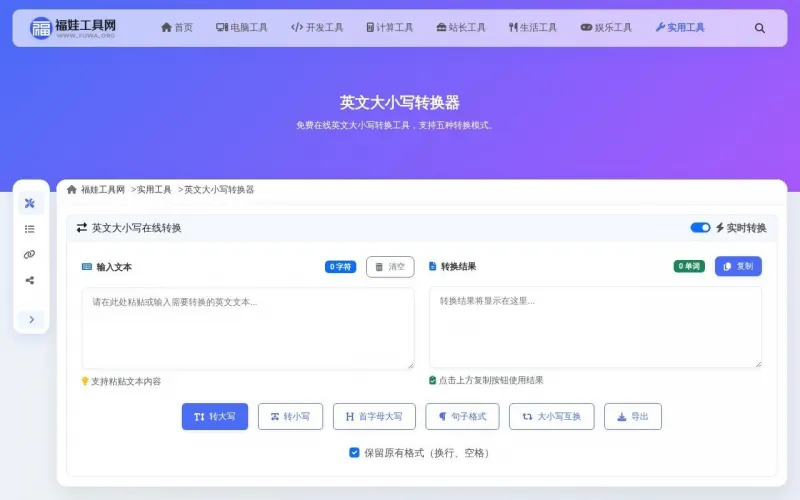Open the search magnifier icon
Screen dimensions: 800x500
760,28
